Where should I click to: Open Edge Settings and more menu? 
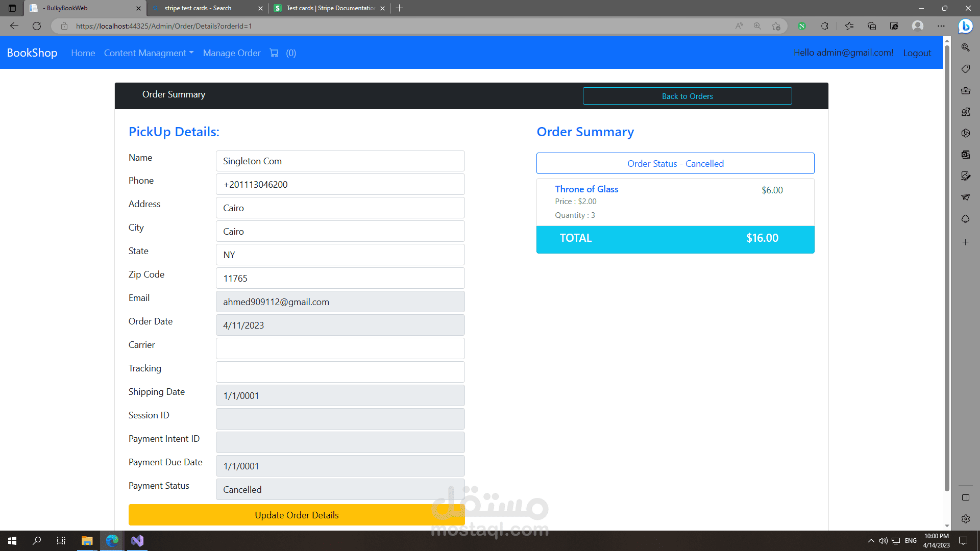(x=941, y=26)
